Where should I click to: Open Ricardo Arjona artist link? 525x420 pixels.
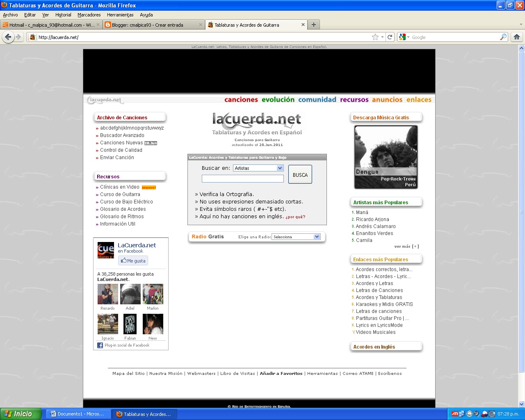(x=372, y=219)
